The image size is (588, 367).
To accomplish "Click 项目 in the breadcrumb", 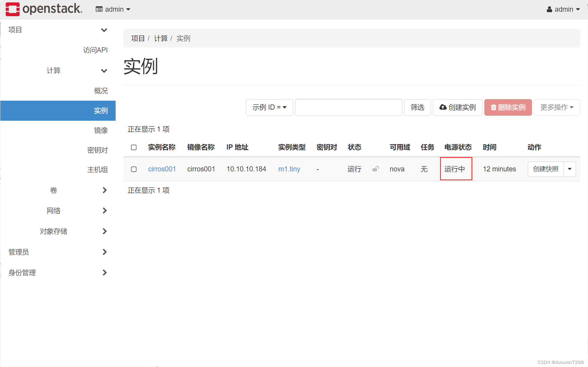I will coord(138,38).
